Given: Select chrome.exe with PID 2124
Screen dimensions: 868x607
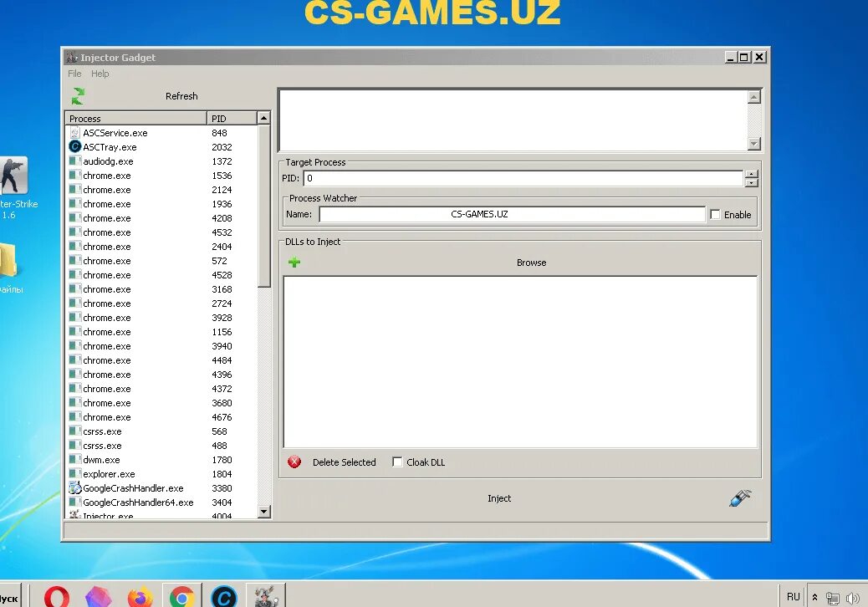Looking at the screenshot, I should (161, 190).
